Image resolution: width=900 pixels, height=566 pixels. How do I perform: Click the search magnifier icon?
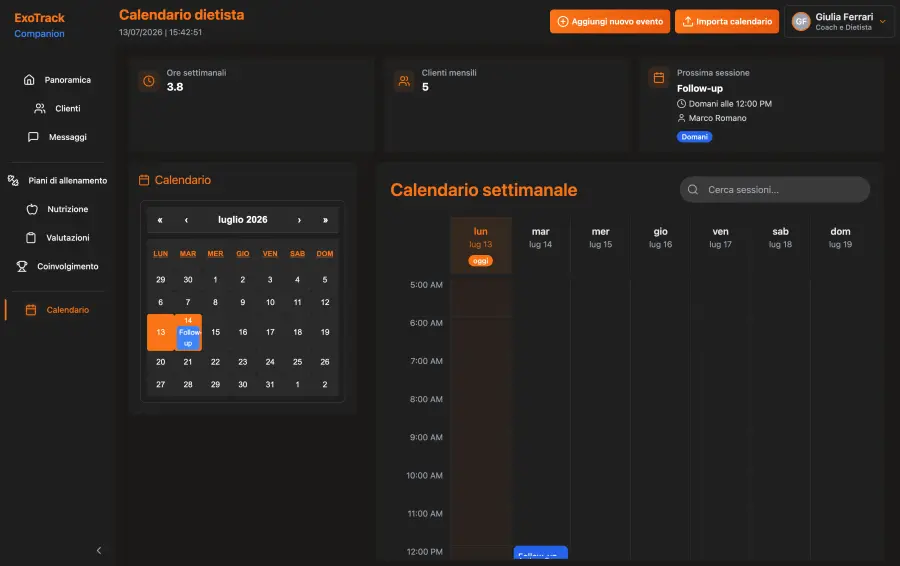click(693, 189)
